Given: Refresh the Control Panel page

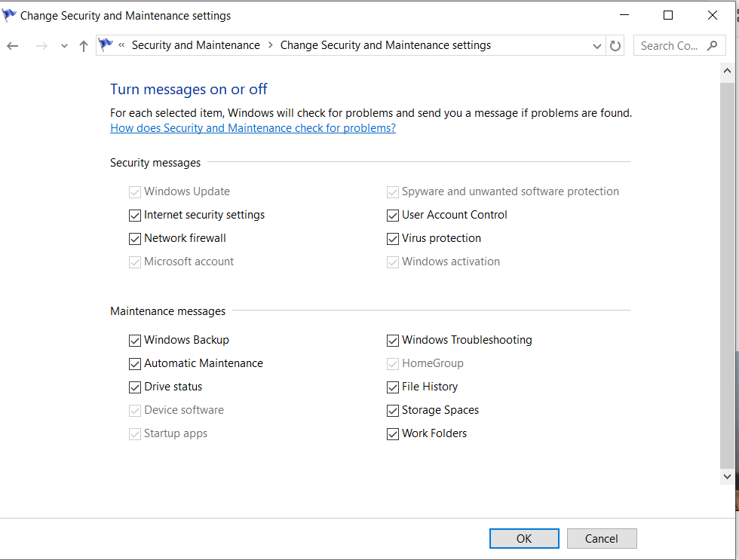Looking at the screenshot, I should 615,46.
